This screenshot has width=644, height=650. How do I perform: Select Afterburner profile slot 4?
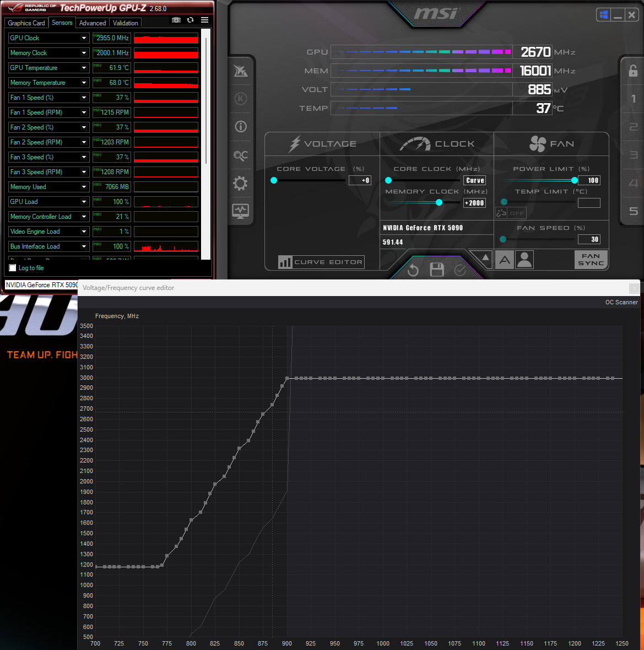click(x=633, y=183)
